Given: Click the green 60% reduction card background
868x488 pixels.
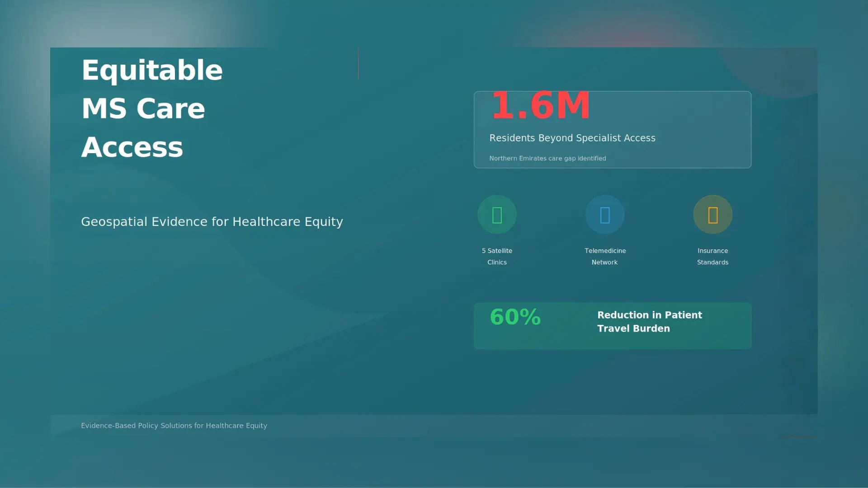Looking at the screenshot, I should (613, 326).
